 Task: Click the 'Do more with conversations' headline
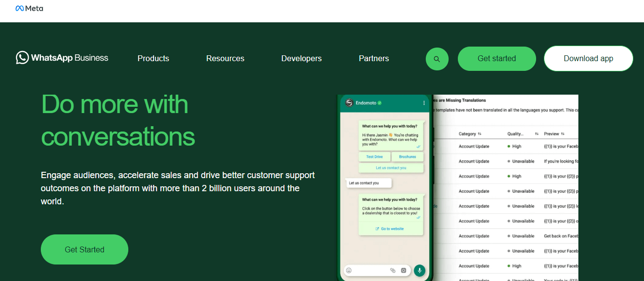(x=118, y=120)
